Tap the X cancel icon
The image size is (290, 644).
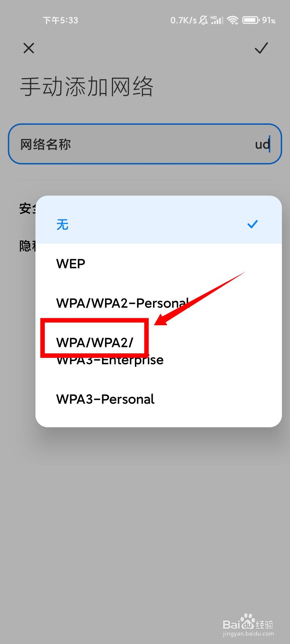click(29, 48)
